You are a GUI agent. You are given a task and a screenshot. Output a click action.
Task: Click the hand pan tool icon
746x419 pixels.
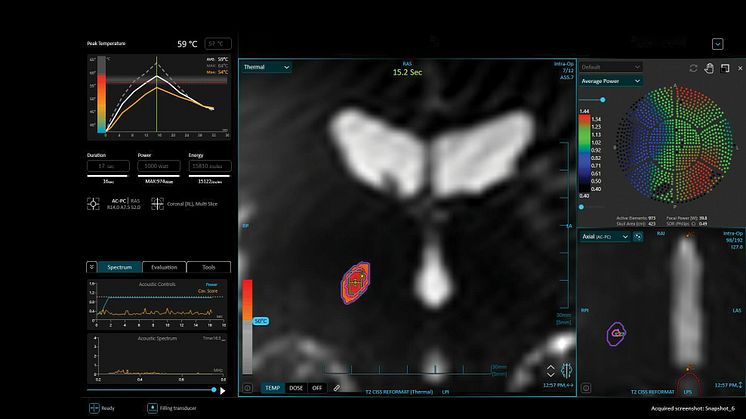[x=709, y=68]
